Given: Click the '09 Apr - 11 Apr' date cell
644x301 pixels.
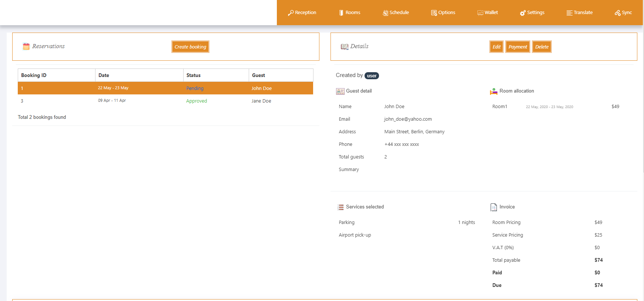Looking at the screenshot, I should [112, 101].
